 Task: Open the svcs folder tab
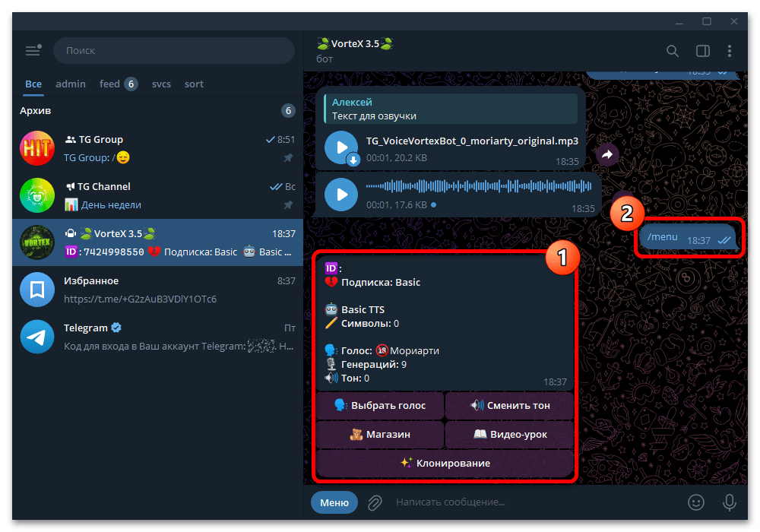pos(161,84)
